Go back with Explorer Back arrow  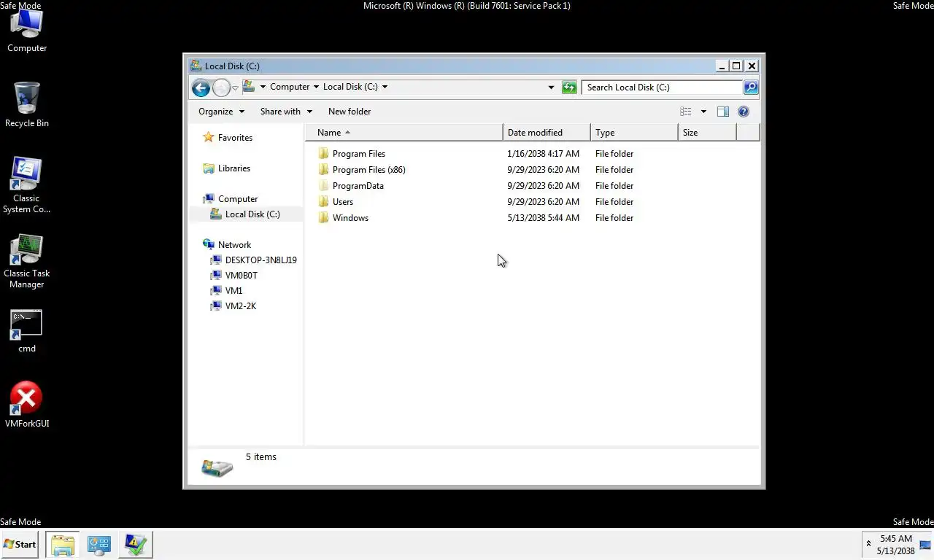[x=201, y=87]
